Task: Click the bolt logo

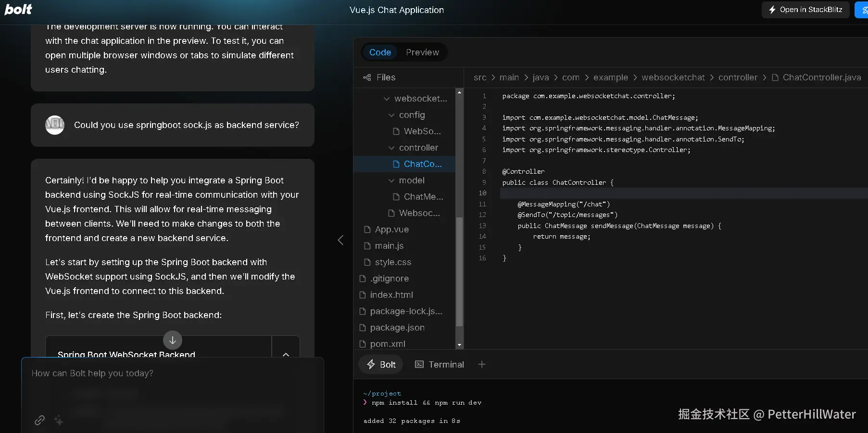Action: pyautogui.click(x=18, y=9)
